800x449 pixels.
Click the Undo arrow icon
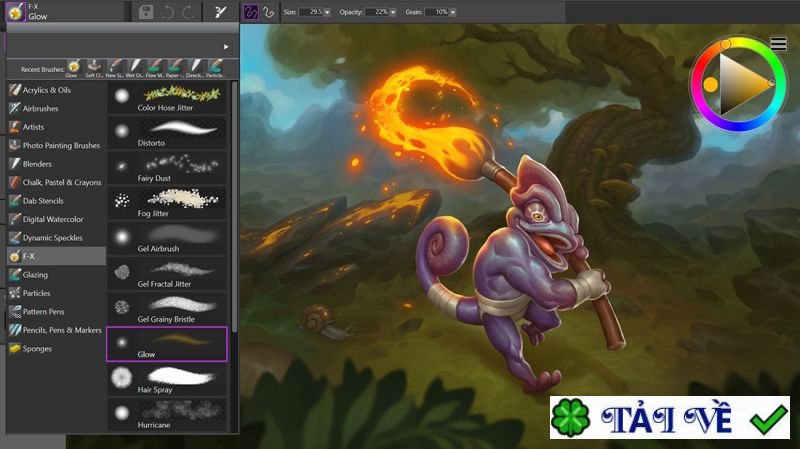(x=167, y=12)
